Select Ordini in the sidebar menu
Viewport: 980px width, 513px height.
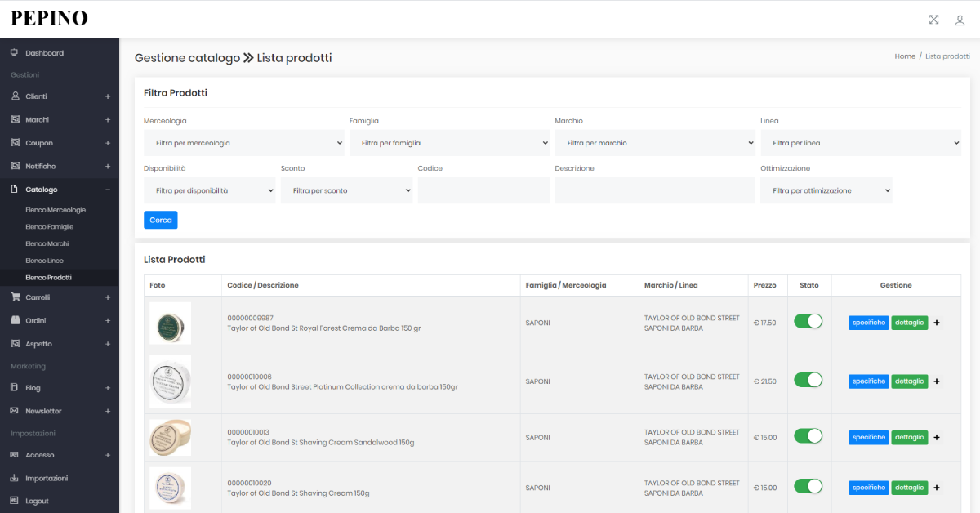[x=36, y=320]
